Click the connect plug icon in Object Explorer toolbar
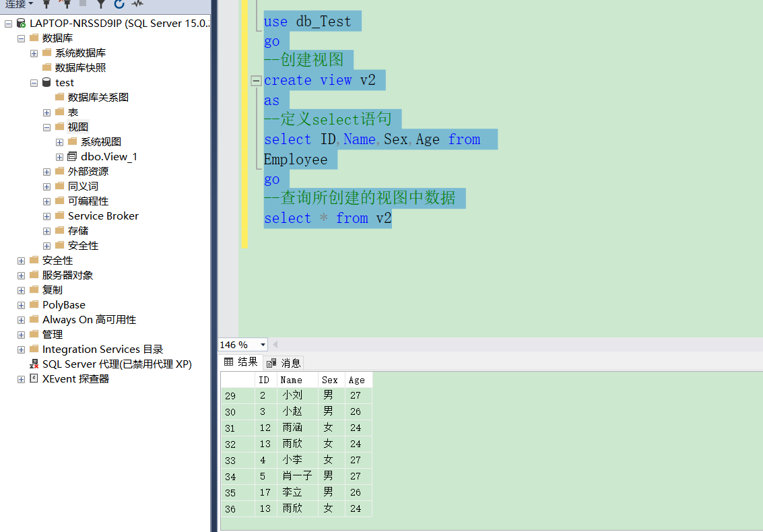The height and width of the screenshot is (532, 763). tap(46, 4)
